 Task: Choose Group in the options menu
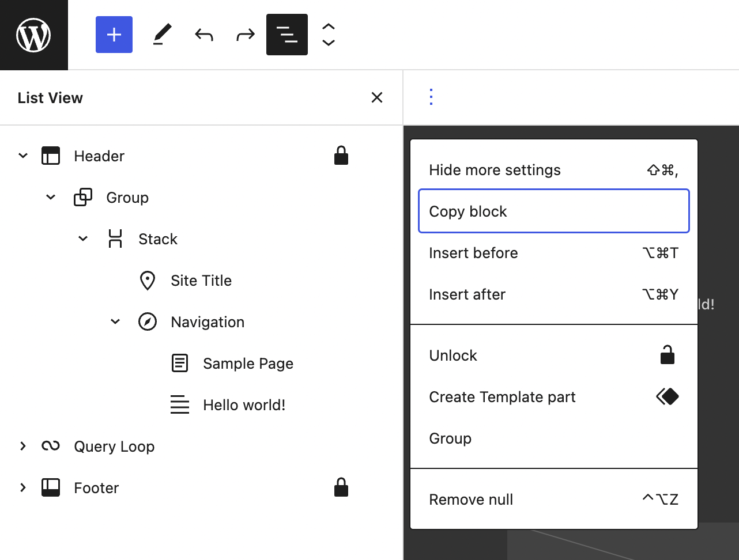tap(554, 438)
